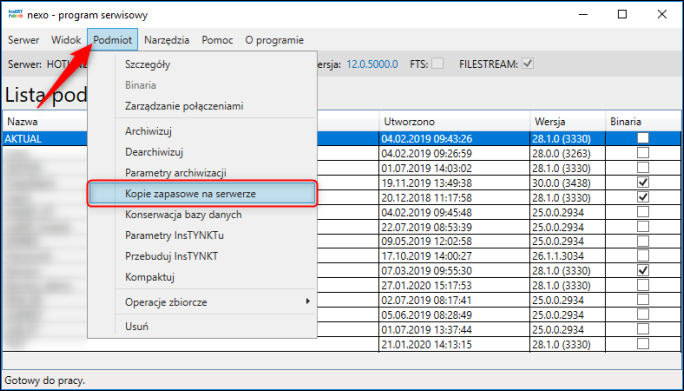Close the nexo program serwisowy window

coord(662,14)
